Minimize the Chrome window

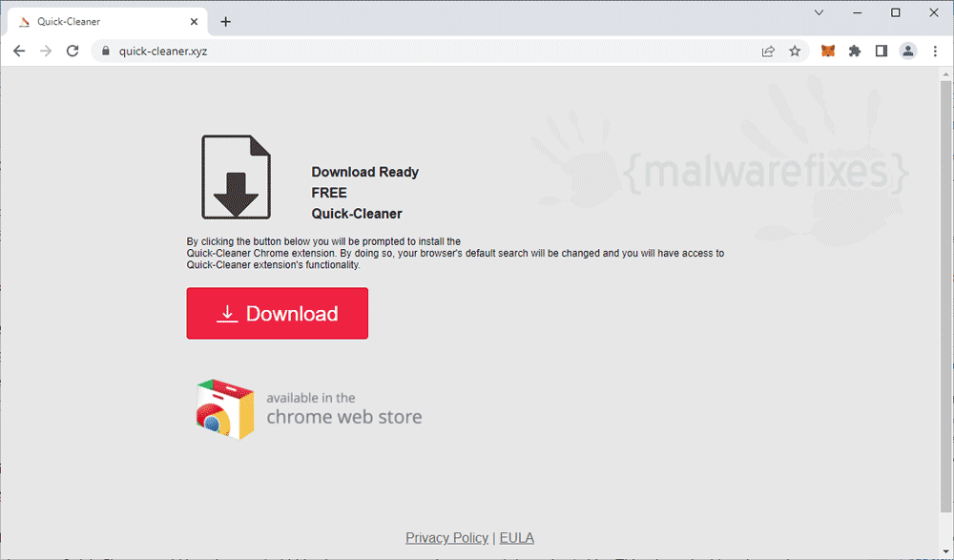tap(858, 12)
